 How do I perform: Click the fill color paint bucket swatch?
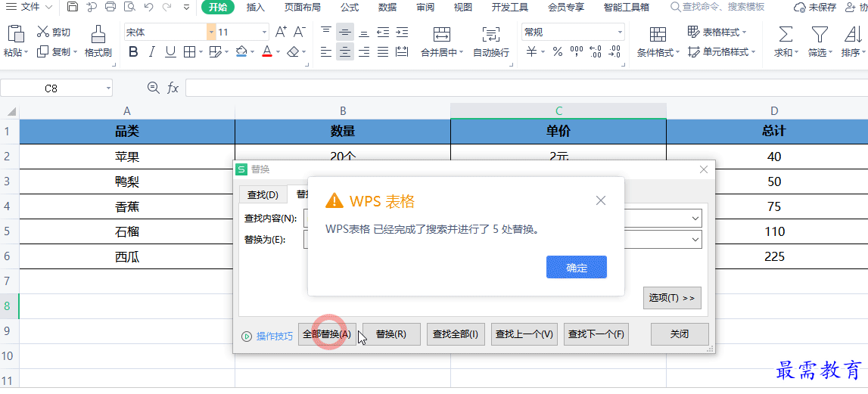coord(241,52)
